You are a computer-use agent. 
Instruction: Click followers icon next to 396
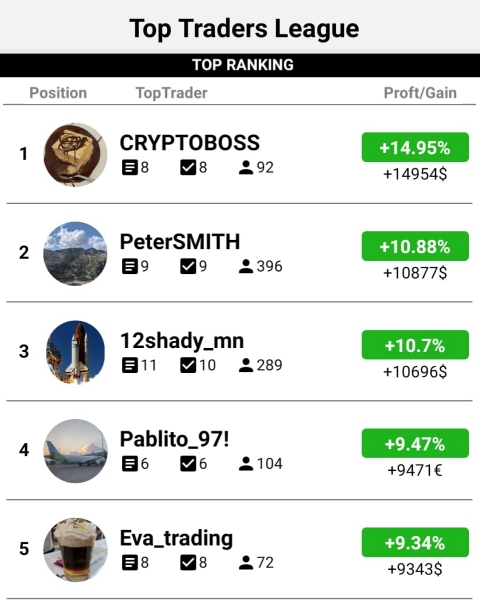(x=246, y=266)
